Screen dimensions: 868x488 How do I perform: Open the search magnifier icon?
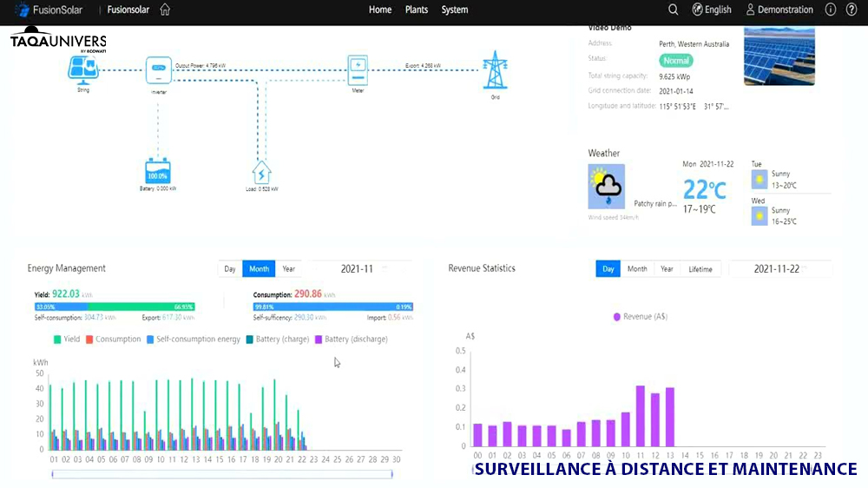673,10
